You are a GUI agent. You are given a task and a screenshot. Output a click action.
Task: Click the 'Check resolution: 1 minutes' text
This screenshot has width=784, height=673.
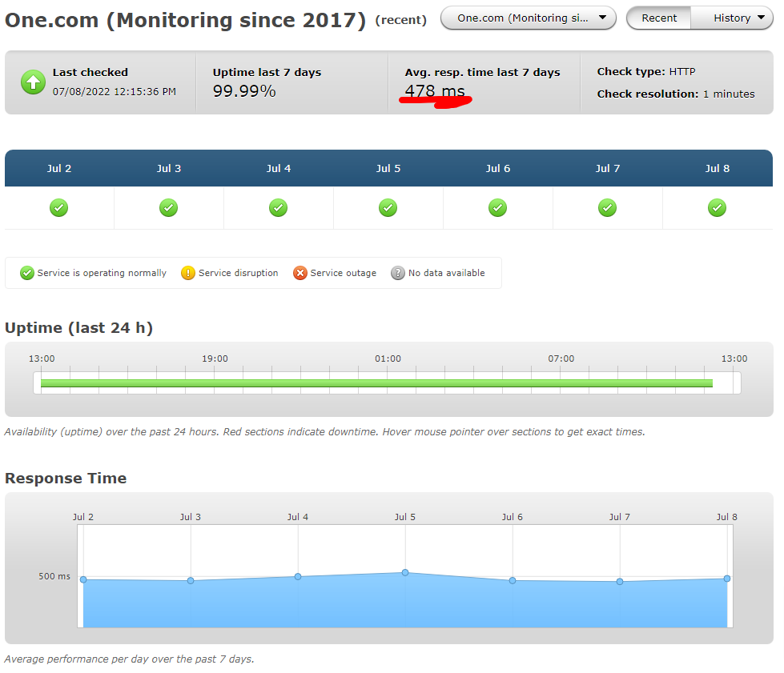point(676,94)
